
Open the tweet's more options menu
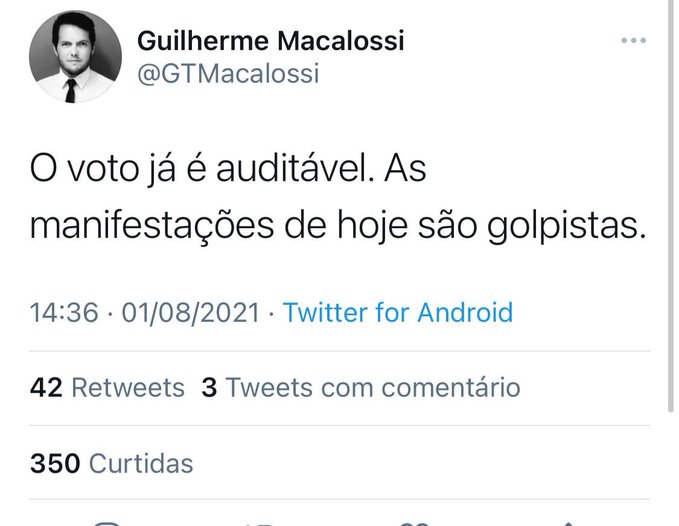coord(634,41)
